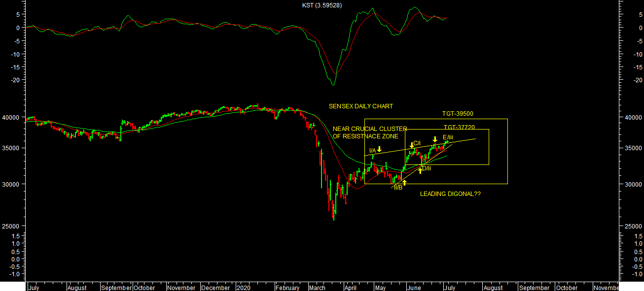Image resolution: width=644 pixels, height=291 pixels.
Task: Select the TGT-39500 target annotation
Action: [458, 114]
